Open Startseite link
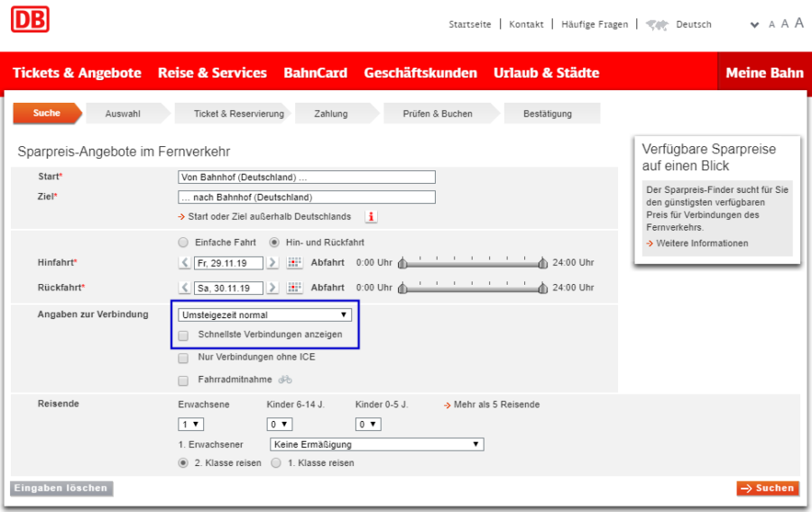This screenshot has height=512, width=812. point(470,24)
